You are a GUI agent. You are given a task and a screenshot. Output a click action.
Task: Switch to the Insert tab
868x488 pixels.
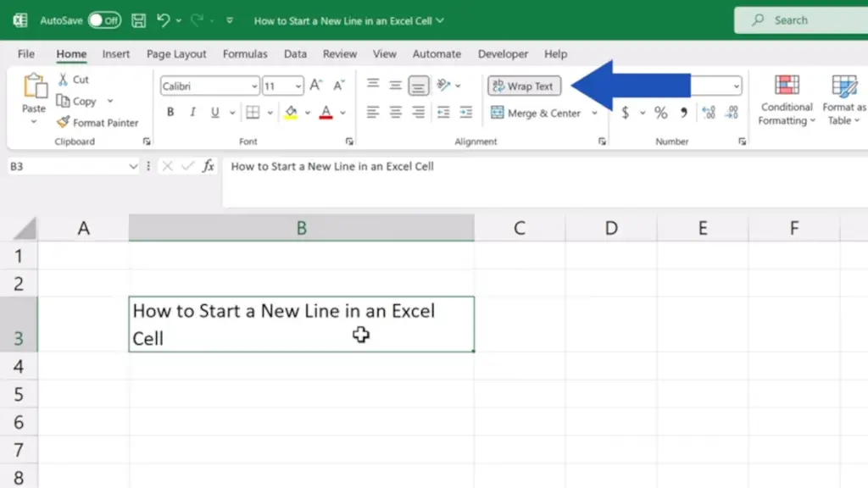coord(115,53)
